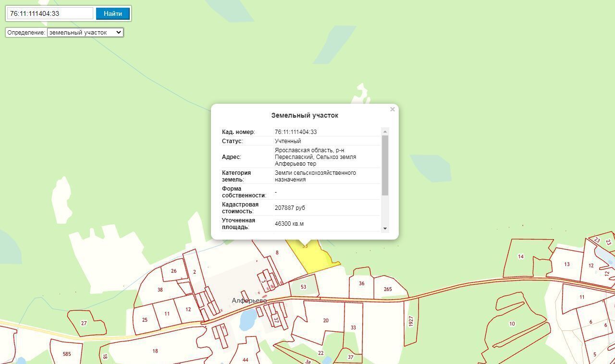This screenshot has height=364, width=615.
Task: Click cadastral value 207887 руб
Action: [x=290, y=208]
